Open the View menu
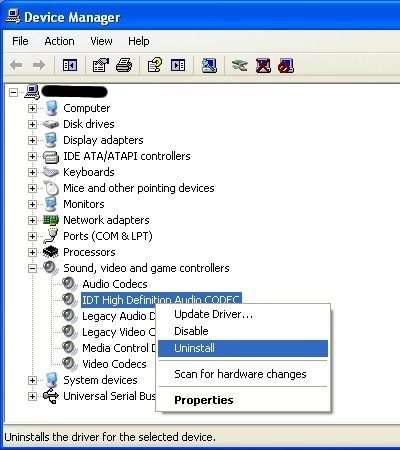This screenshot has height=450, width=400. (x=101, y=41)
